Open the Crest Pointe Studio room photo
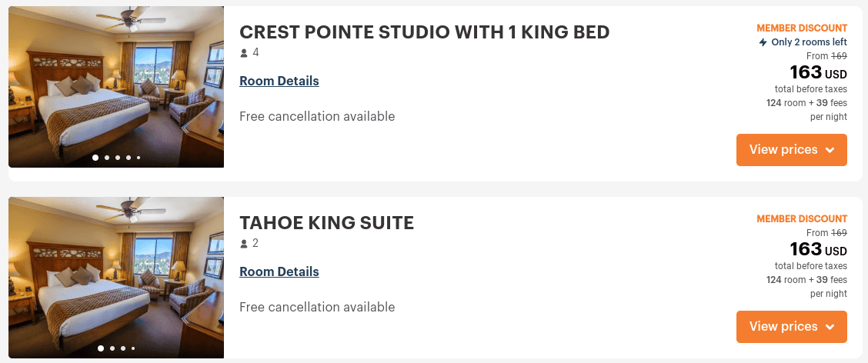 click(115, 85)
